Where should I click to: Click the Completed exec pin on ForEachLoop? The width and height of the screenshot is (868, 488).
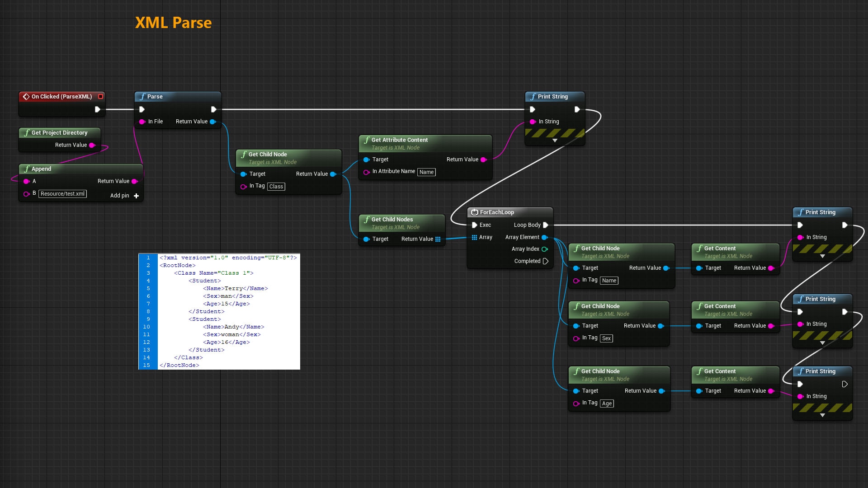tap(545, 261)
